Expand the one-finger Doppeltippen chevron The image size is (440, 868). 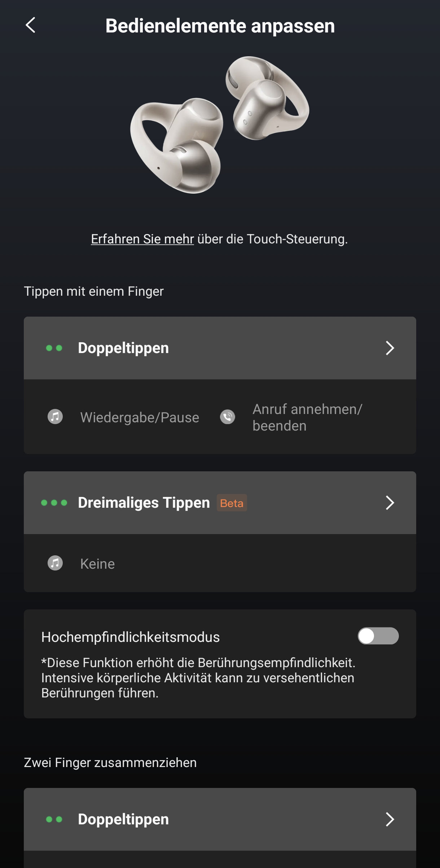click(x=390, y=348)
